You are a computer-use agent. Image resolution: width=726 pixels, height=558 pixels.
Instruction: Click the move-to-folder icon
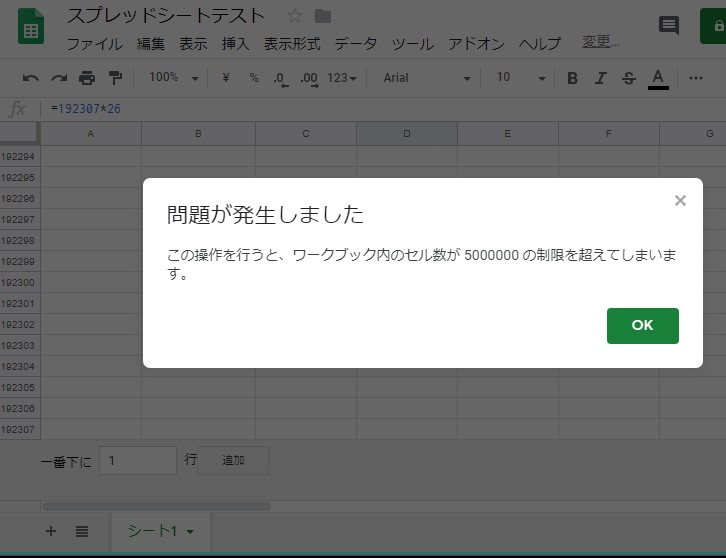pos(322,16)
